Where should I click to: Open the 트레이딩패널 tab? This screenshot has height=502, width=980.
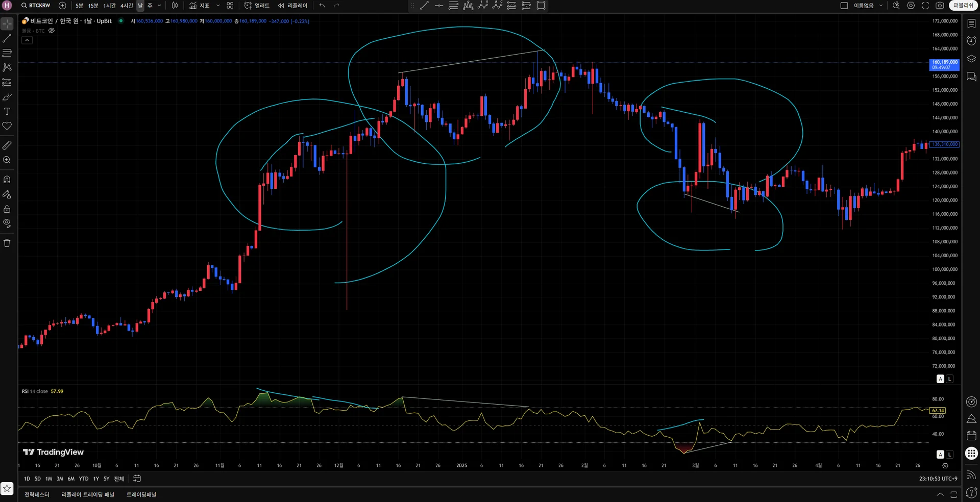(141, 494)
